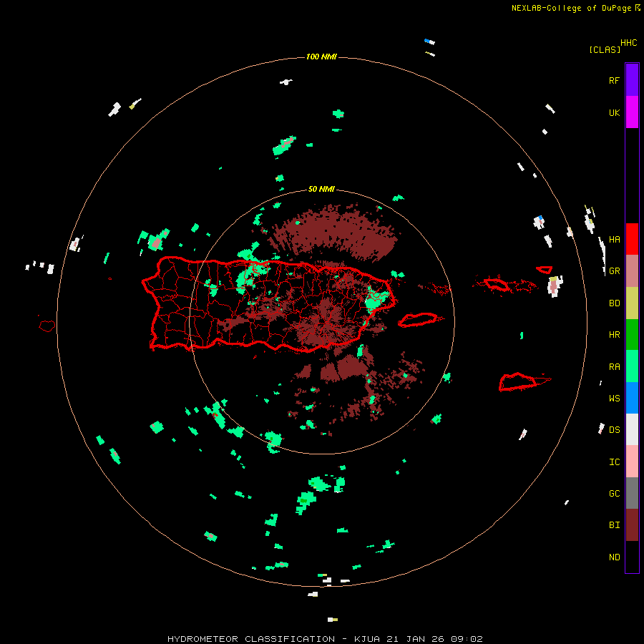Click the DS legend label
644x644 pixels.
614,430
